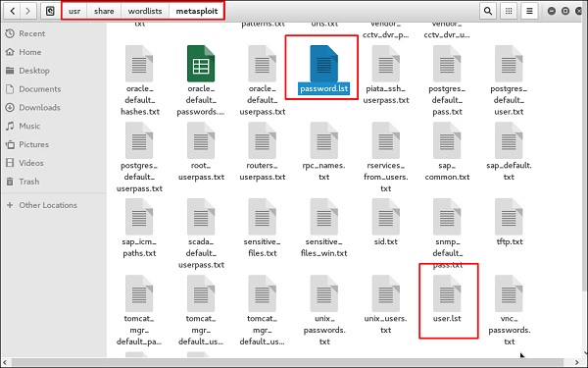The width and height of the screenshot is (588, 368).
Task: Select the 'share' path segment
Action: coord(104,11)
